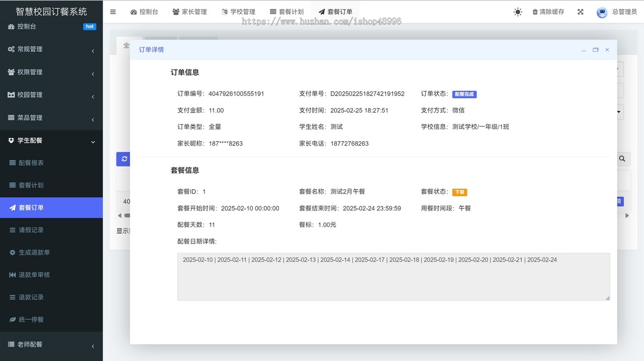This screenshot has width=644, height=361.
Task: Click the gear icon beside 生成退款单
Action: [12, 252]
